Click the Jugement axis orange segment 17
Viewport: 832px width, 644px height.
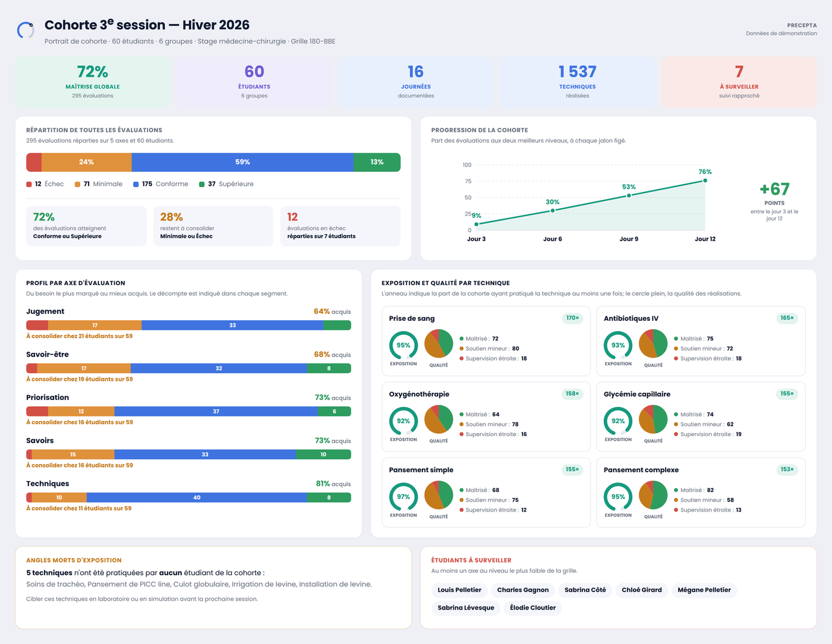95,325
